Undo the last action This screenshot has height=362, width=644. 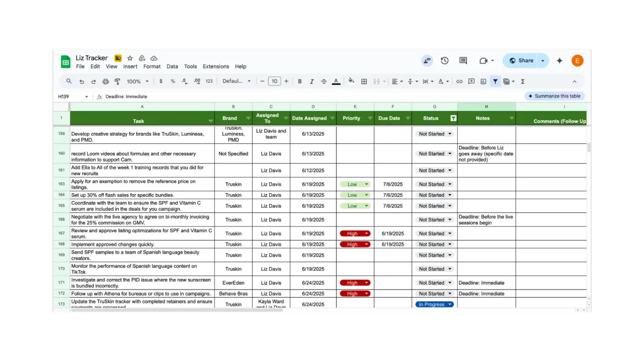[x=82, y=82]
